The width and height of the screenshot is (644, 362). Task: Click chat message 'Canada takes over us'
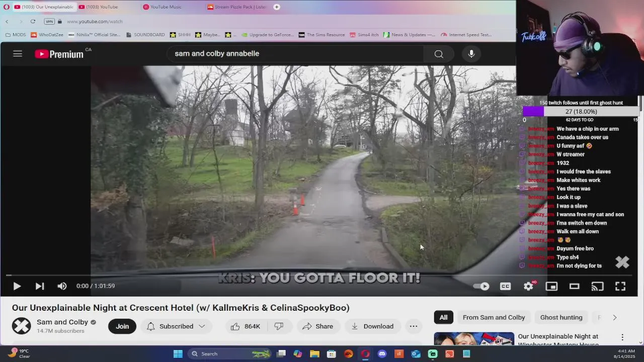coord(582,137)
